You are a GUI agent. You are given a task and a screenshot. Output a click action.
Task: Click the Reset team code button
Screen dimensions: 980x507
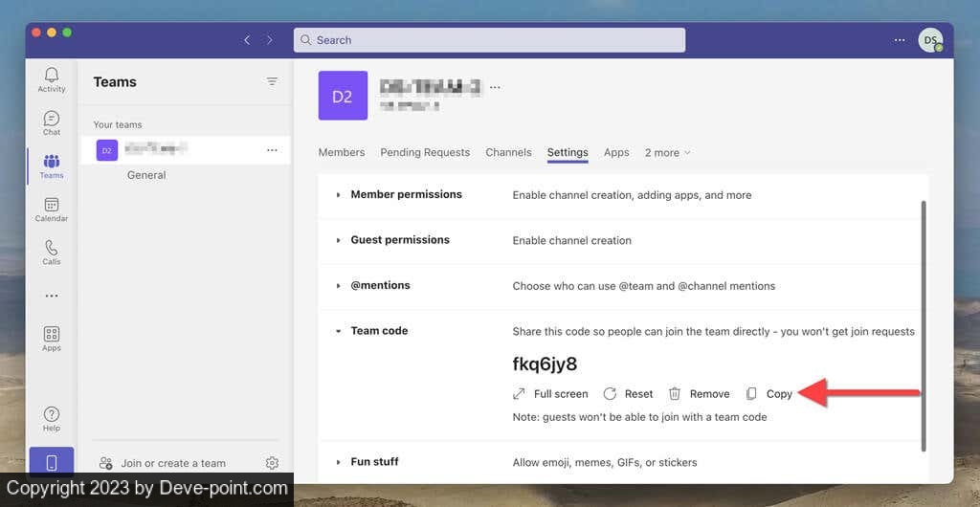(628, 394)
